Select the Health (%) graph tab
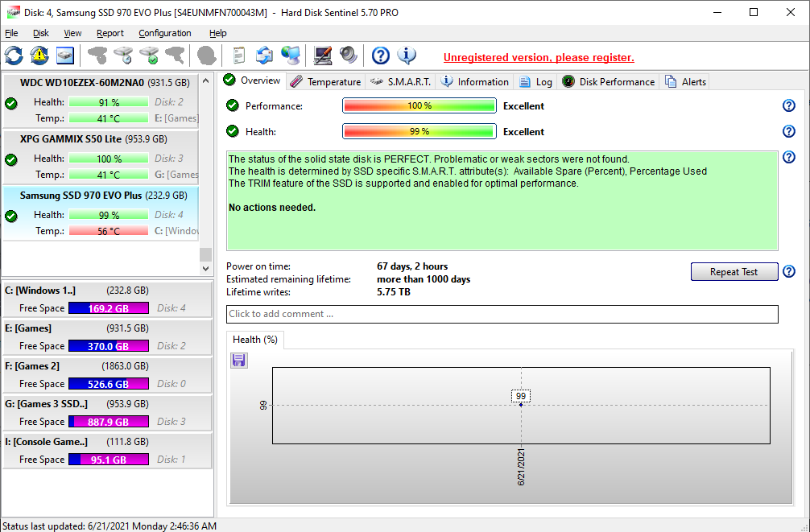This screenshot has width=810, height=532. point(254,340)
